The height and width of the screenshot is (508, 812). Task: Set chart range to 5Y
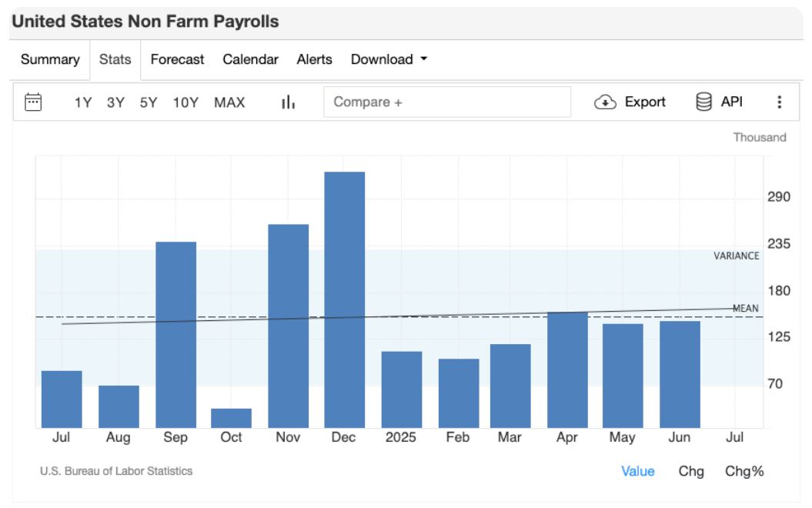pyautogui.click(x=149, y=102)
